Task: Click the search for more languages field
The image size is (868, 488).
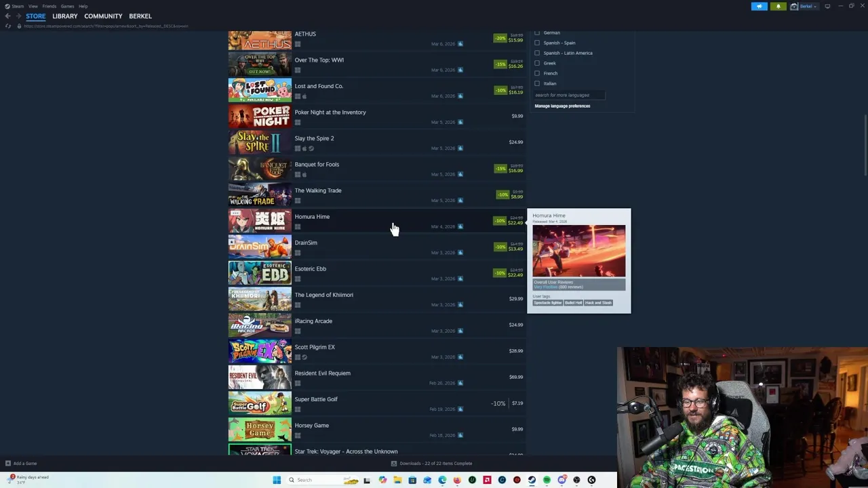Action: point(569,95)
